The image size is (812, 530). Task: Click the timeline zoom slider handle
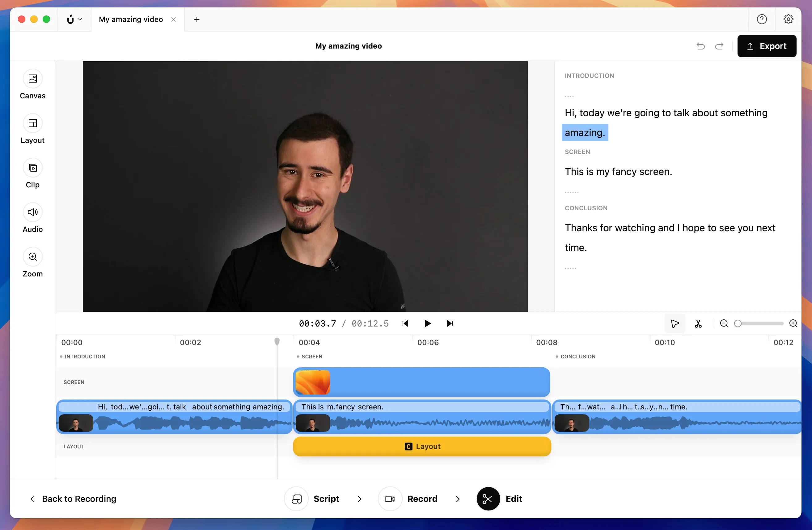coord(738,323)
